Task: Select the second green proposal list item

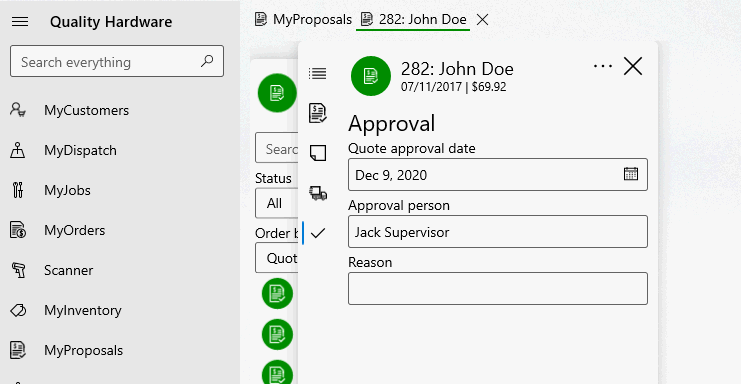Action: pyautogui.click(x=277, y=334)
